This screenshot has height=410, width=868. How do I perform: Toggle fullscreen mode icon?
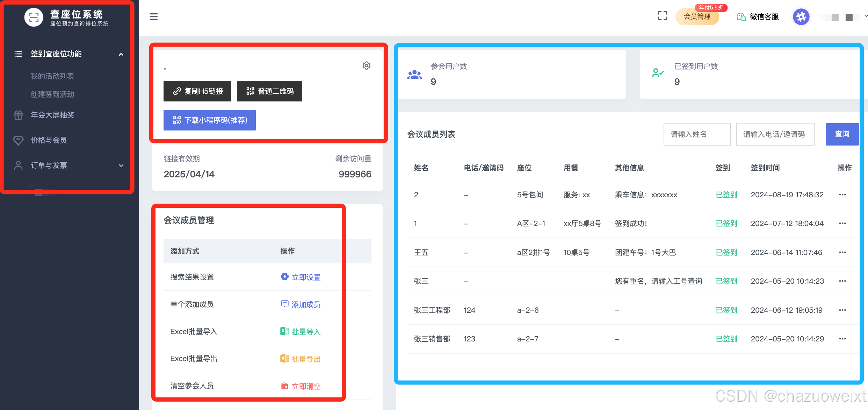point(662,16)
